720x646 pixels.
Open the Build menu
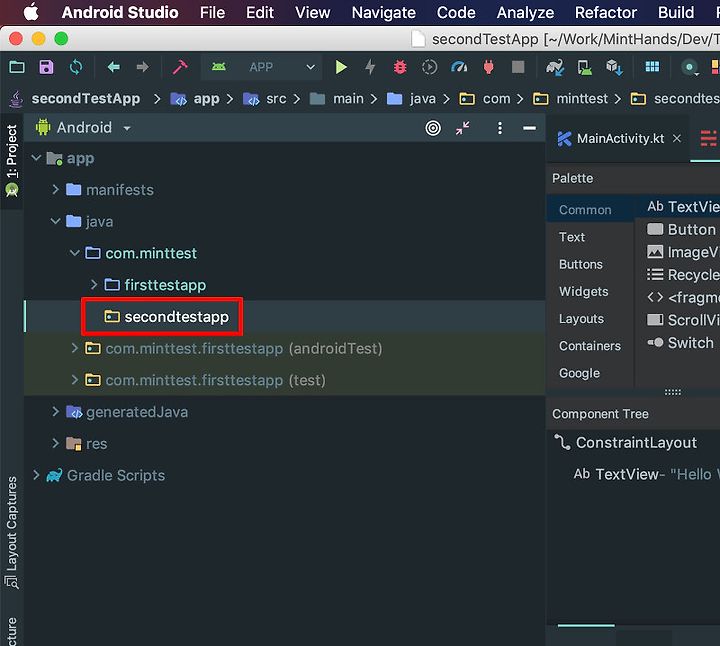[x=676, y=12]
